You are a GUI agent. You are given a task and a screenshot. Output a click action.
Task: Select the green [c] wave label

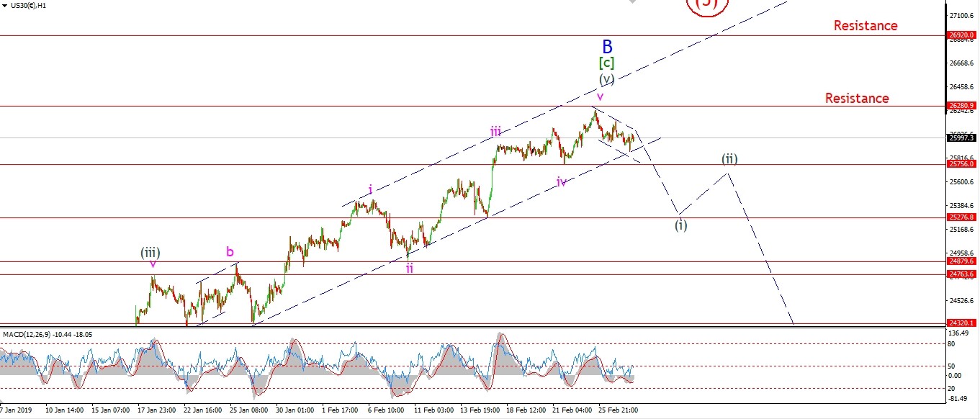[x=606, y=63]
